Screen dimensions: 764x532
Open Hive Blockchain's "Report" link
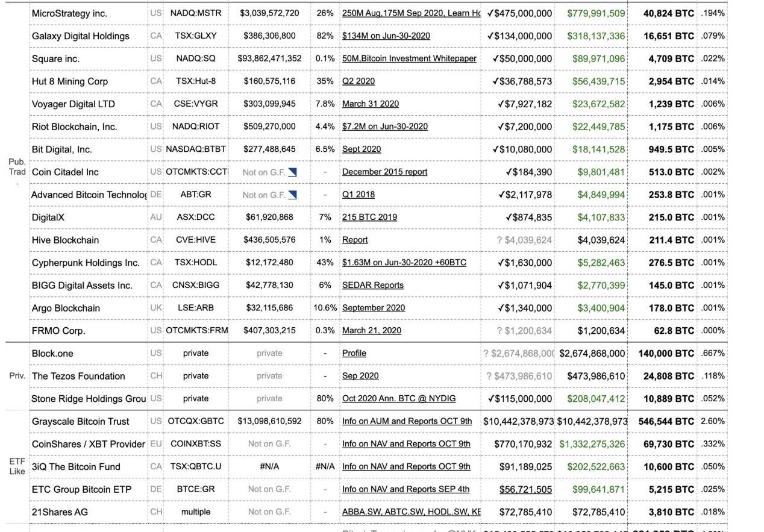click(x=354, y=240)
